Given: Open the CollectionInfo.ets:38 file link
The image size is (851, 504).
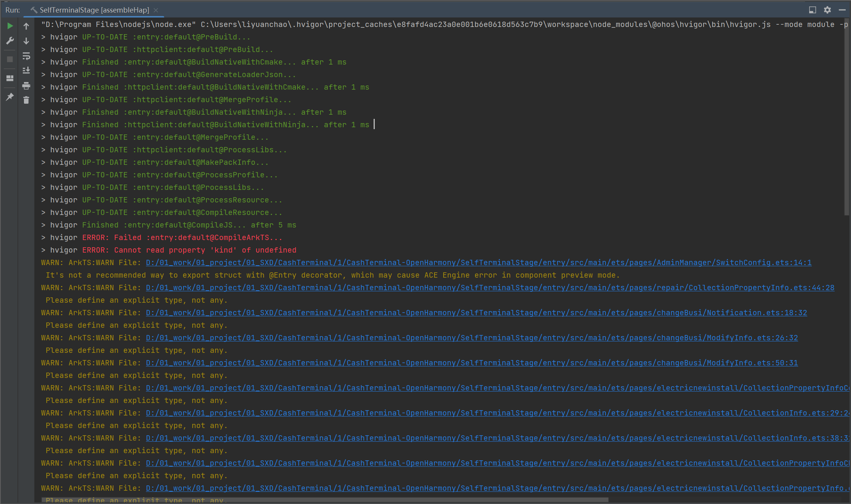Looking at the screenshot, I should tap(497, 438).
